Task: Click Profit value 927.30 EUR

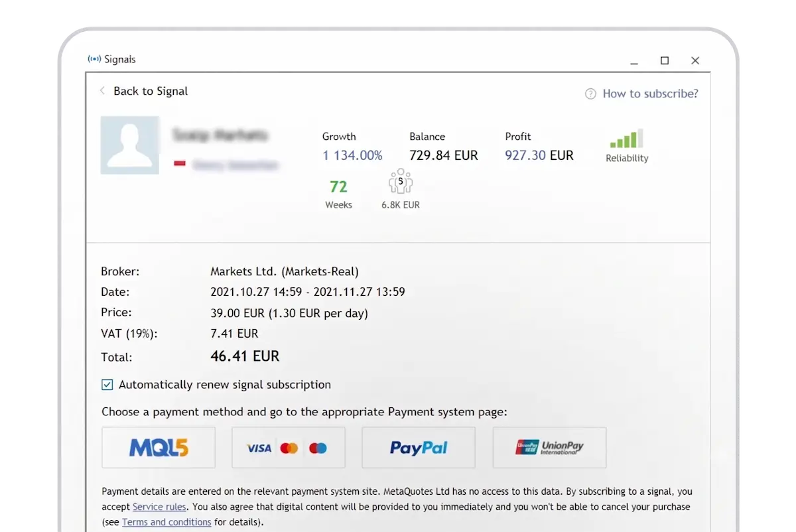Action: (x=539, y=155)
